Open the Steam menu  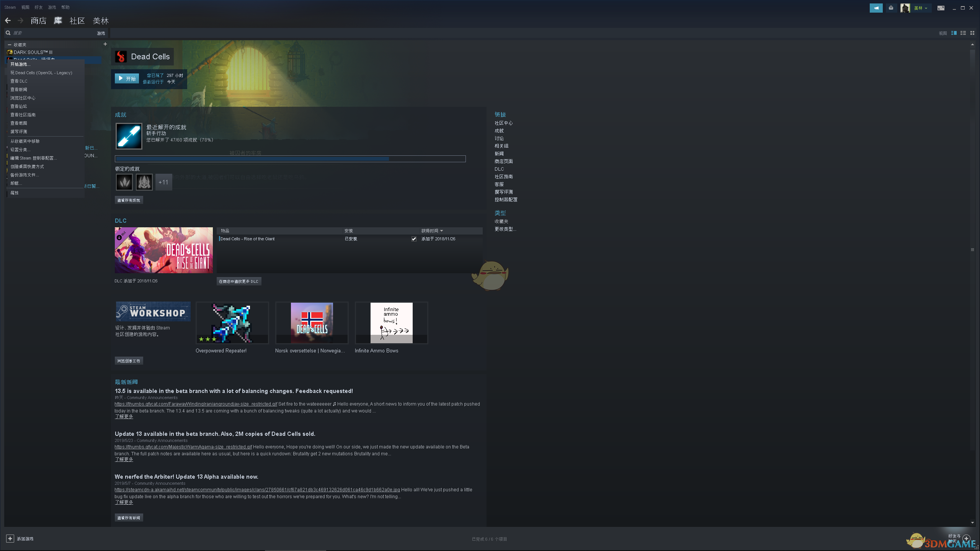[x=10, y=7]
